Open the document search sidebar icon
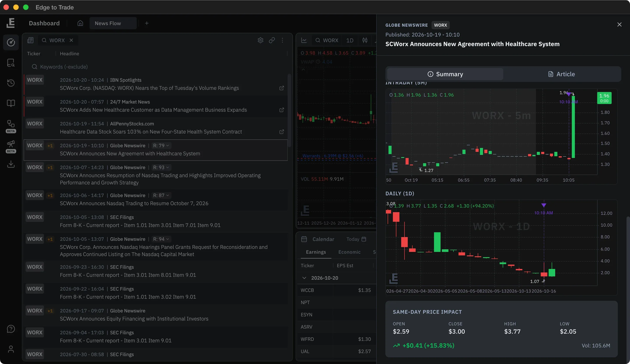This screenshot has height=364, width=630. (11, 63)
